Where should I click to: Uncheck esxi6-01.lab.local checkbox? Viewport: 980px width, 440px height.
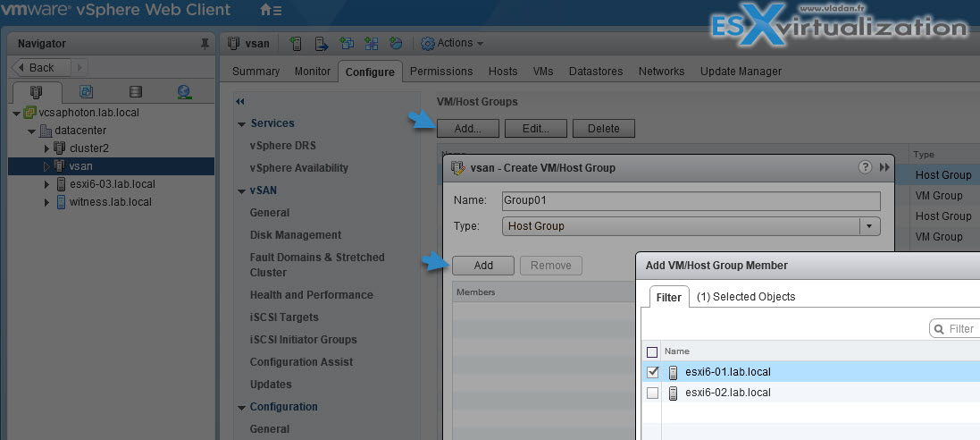coord(652,372)
